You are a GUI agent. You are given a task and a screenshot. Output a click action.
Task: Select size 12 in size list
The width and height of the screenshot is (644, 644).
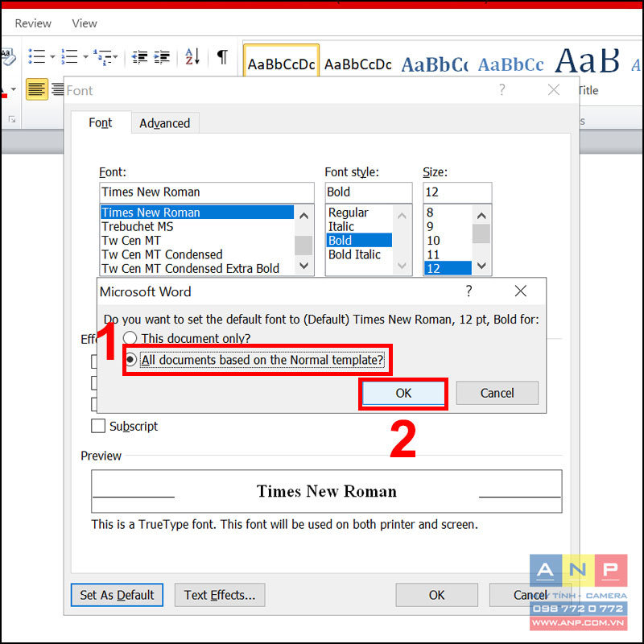click(448, 268)
